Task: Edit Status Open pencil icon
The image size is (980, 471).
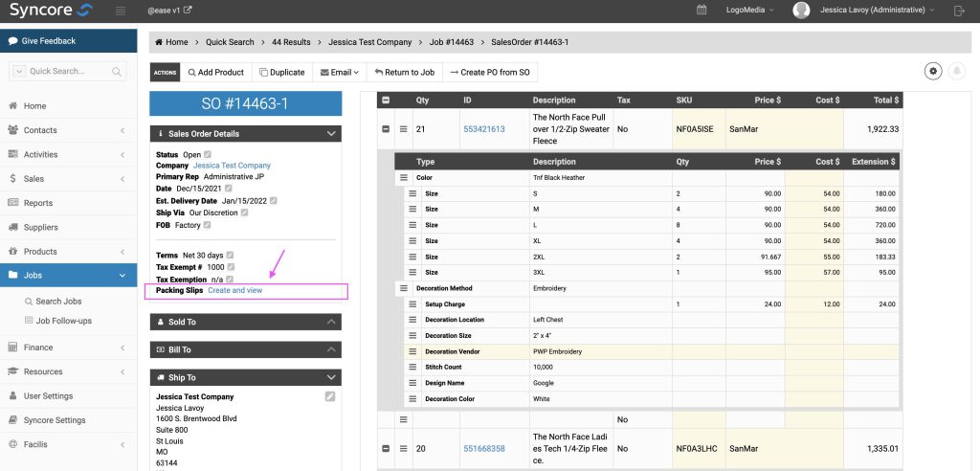Action: tap(208, 154)
